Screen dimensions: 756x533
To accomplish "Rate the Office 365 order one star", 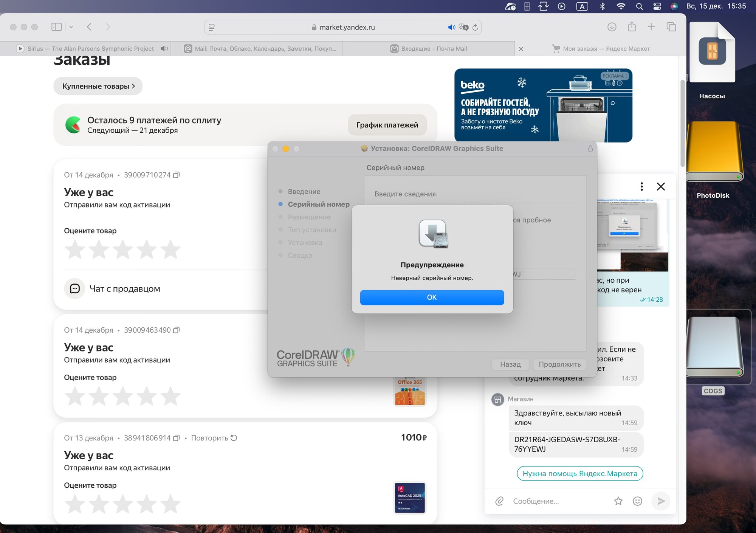I will [x=75, y=396].
